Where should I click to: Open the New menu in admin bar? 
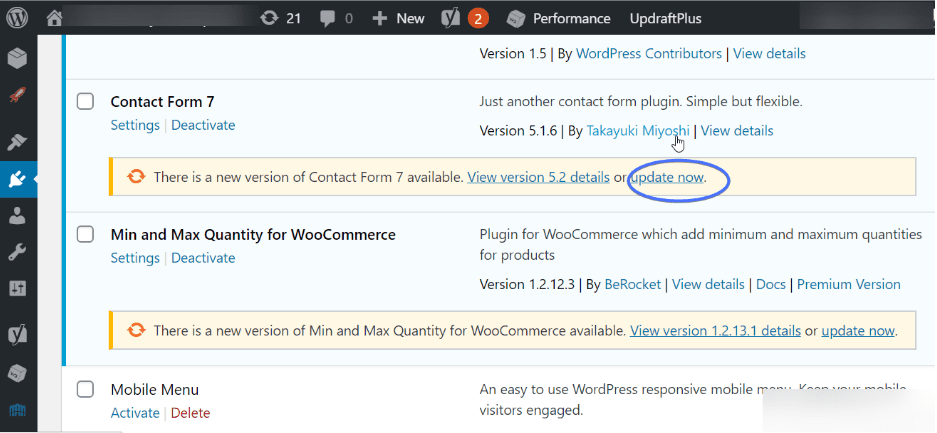(411, 19)
